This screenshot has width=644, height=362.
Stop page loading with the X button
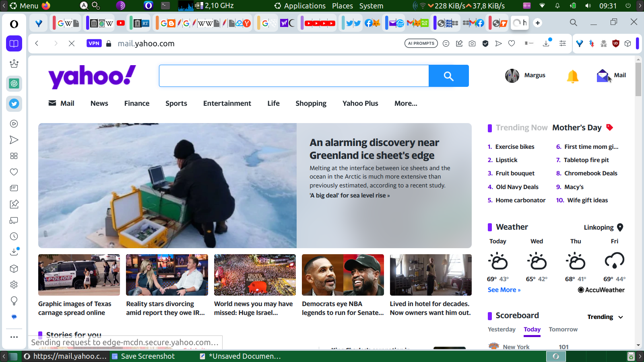[72, 43]
